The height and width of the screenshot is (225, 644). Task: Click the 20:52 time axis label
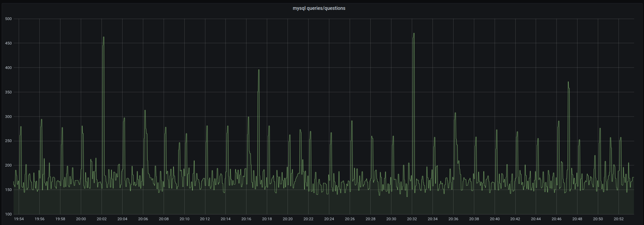(619, 219)
